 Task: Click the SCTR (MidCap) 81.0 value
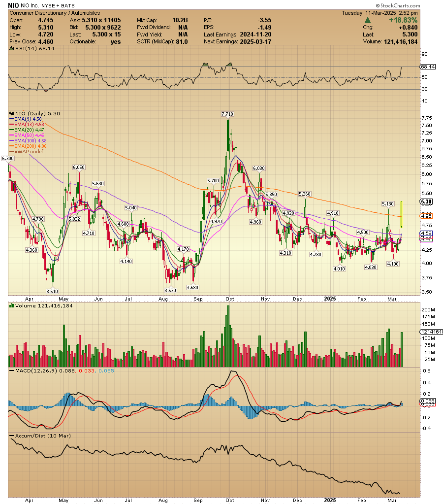tap(182, 41)
